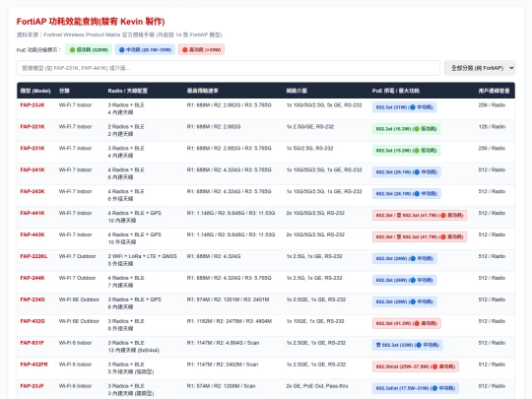Click FAP-221K's 128 / Radio capacity cell
Screen dimensions: 532x399
point(492,127)
